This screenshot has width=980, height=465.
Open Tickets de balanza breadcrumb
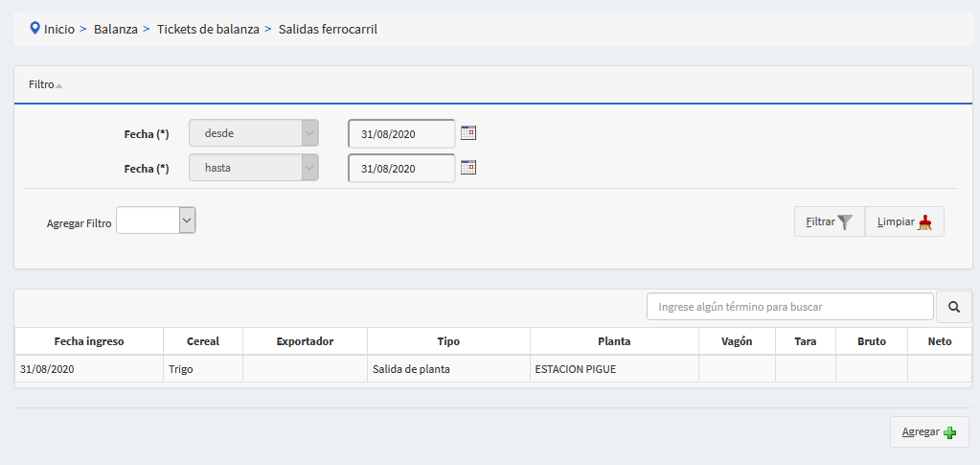(x=208, y=30)
